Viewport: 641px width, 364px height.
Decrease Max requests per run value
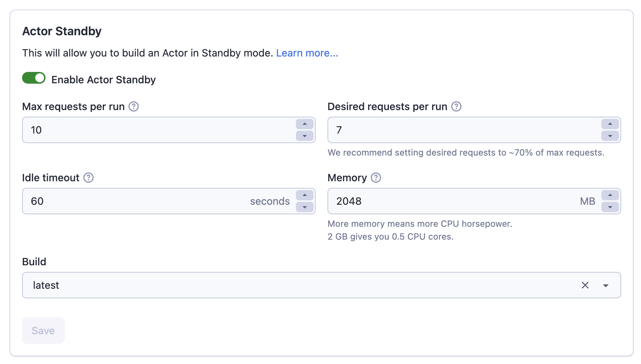pyautogui.click(x=305, y=136)
